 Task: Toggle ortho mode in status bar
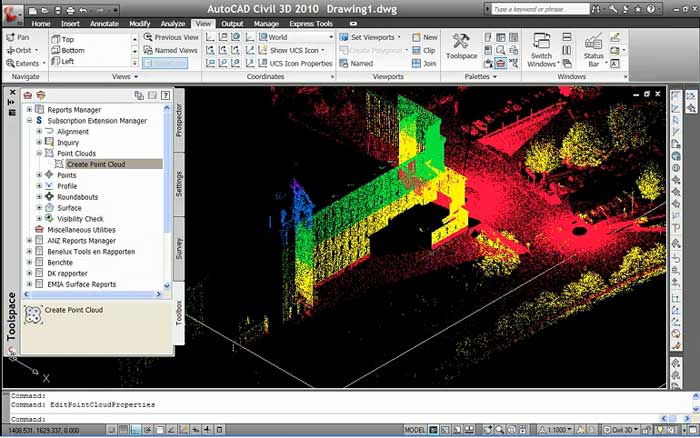click(136, 430)
